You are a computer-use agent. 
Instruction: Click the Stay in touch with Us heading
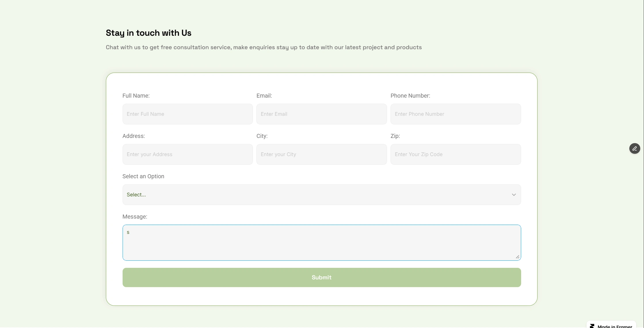coord(148,33)
